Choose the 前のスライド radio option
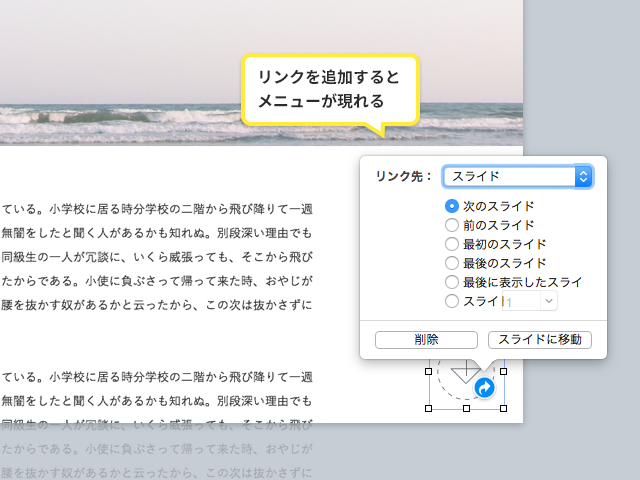 point(452,225)
